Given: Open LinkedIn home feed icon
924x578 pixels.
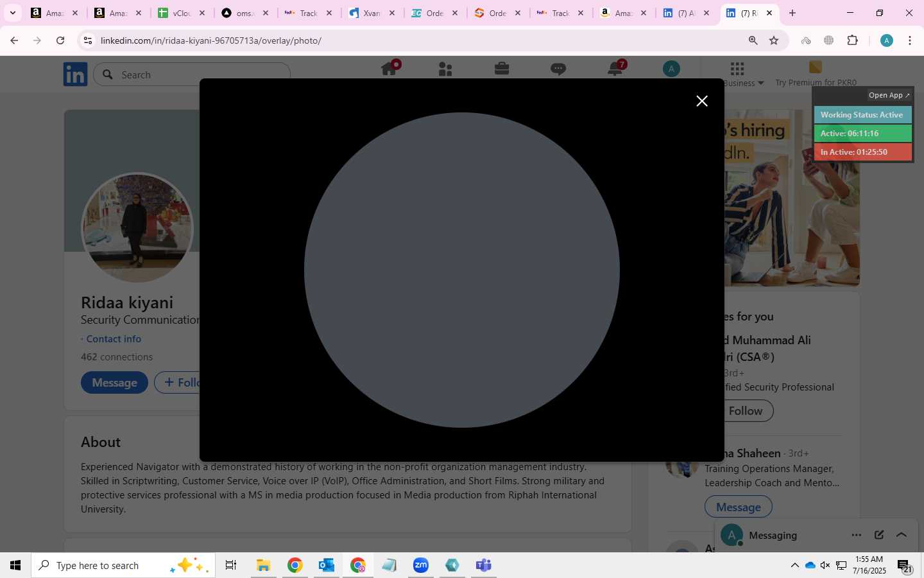Looking at the screenshot, I should (389, 68).
